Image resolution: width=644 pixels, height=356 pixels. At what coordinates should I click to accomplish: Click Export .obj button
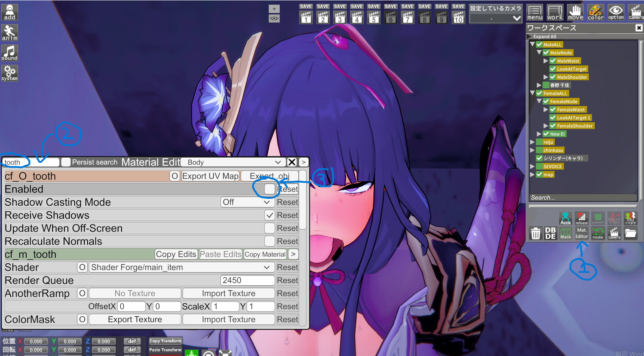(x=270, y=176)
